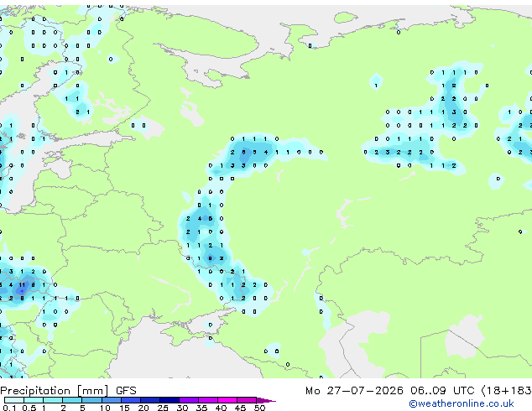The width and height of the screenshot is (532, 411).
Task: Select the '40' legend scale label
Action: [x=221, y=408]
